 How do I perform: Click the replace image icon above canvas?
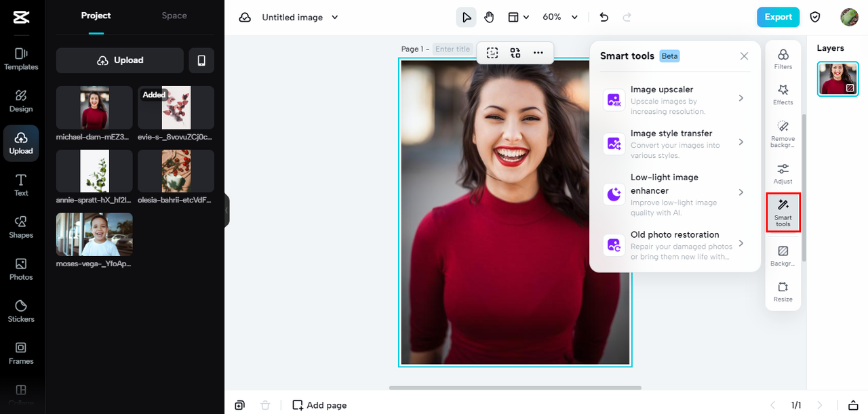515,52
